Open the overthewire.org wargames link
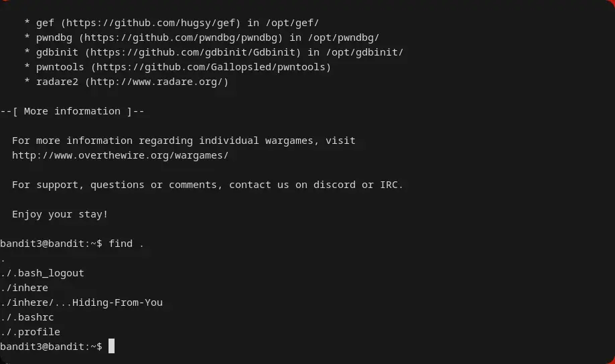This screenshot has width=615, height=364. (120, 155)
